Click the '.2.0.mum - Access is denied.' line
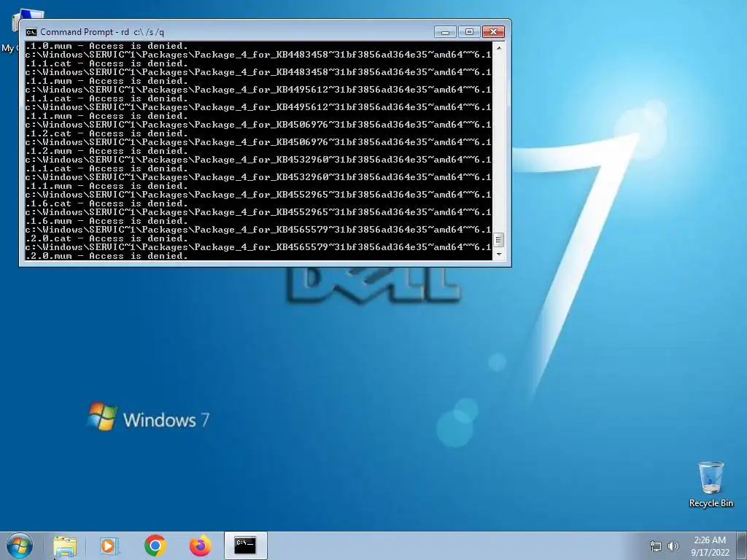This screenshot has width=747, height=560. 107,256
